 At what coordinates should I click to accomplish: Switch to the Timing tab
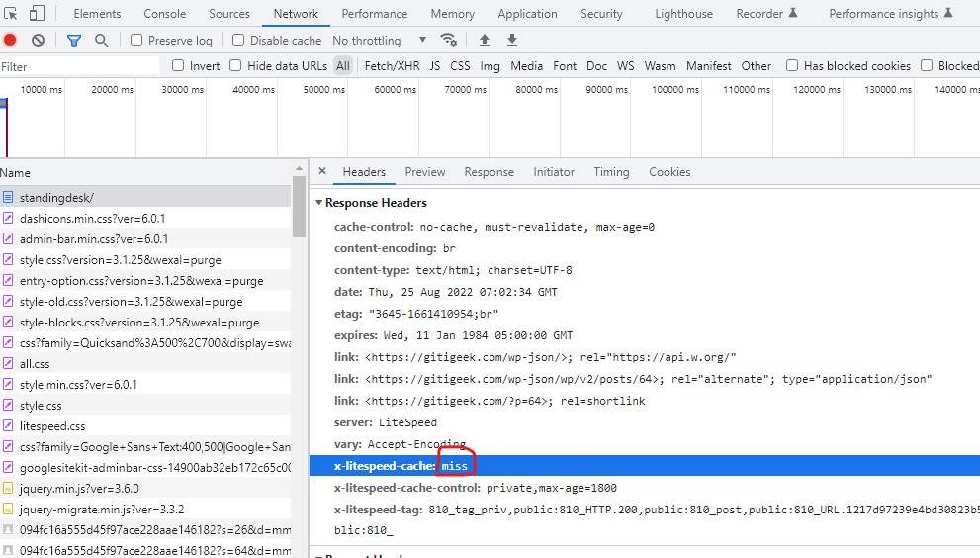tap(611, 172)
